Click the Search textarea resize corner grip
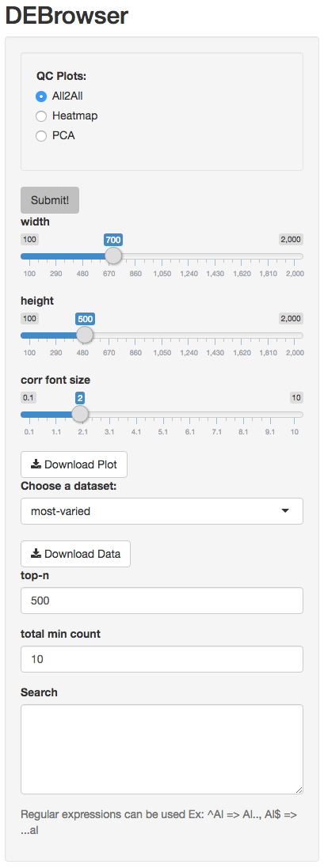This screenshot has height=868, width=324. pos(299,790)
